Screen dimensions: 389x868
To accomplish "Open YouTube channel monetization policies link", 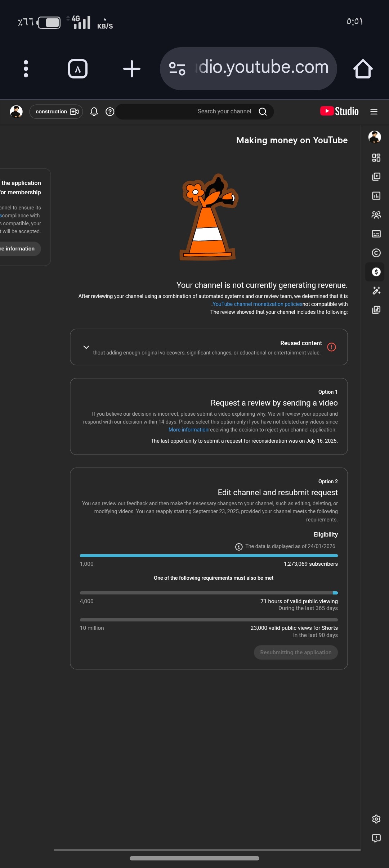I will coord(257,304).
